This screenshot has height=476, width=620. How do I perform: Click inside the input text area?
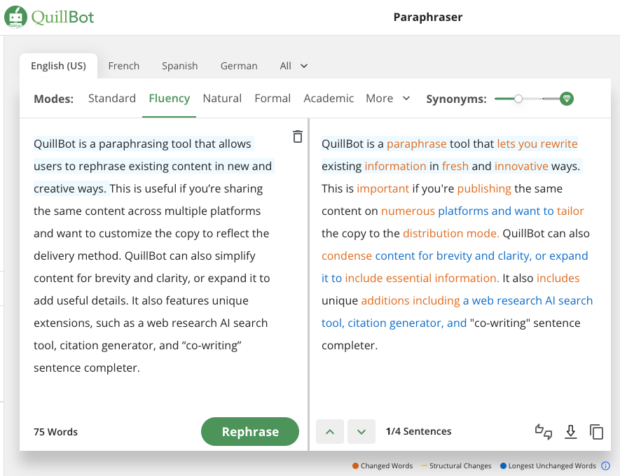152,255
